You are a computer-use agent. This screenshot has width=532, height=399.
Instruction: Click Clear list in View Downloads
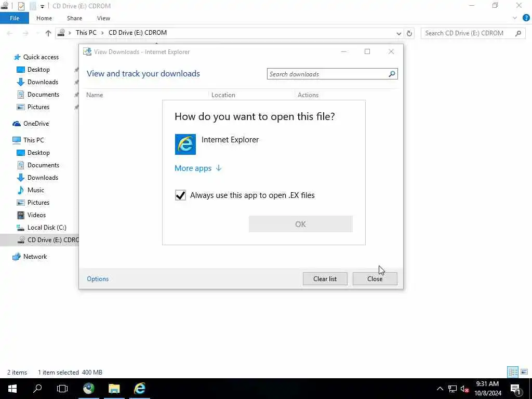[x=325, y=278]
